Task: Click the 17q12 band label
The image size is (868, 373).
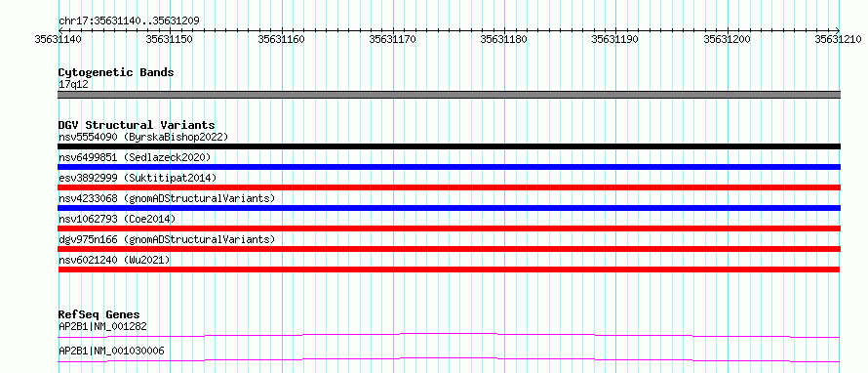Action: (x=73, y=85)
